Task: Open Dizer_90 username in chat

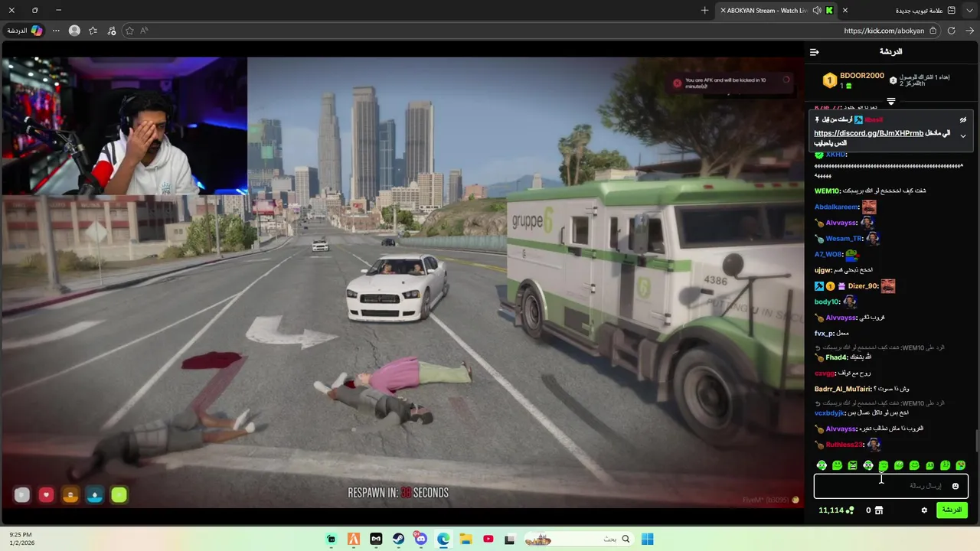Action: pos(863,286)
